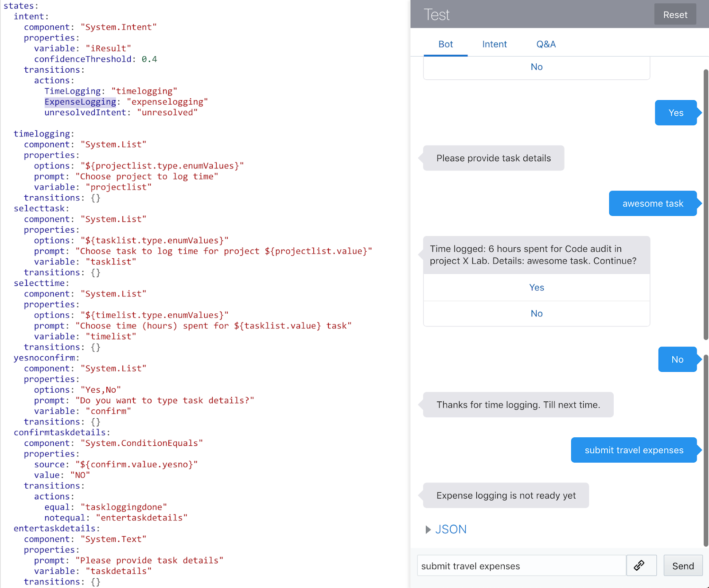
Task: Click the Please provide task details message
Action: click(x=493, y=158)
